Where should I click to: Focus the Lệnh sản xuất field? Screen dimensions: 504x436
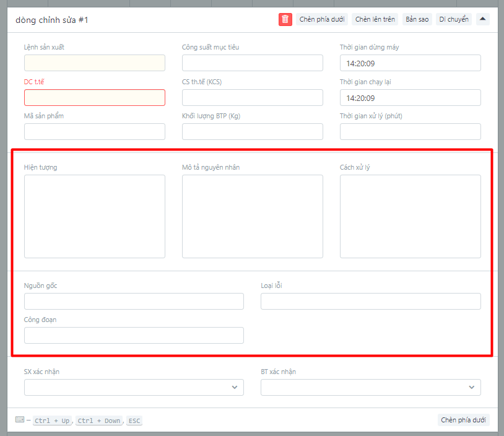point(95,63)
